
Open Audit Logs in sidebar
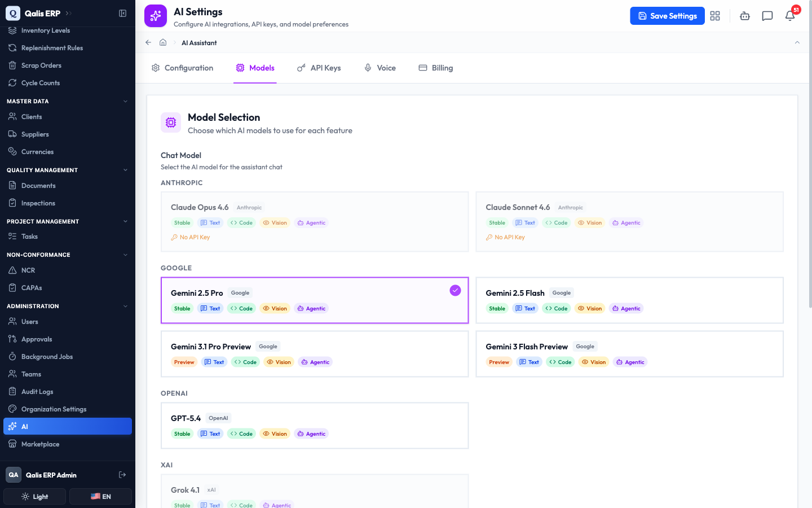coord(68,392)
